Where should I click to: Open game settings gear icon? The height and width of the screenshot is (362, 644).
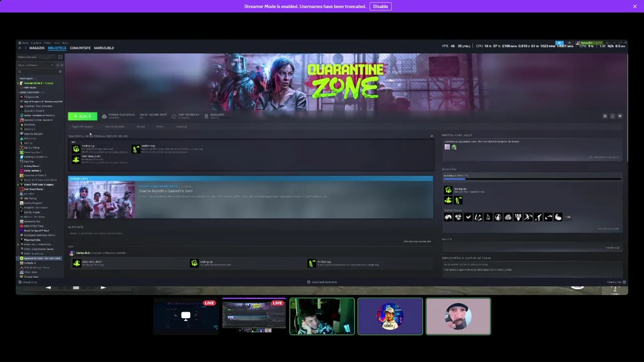pos(605,116)
